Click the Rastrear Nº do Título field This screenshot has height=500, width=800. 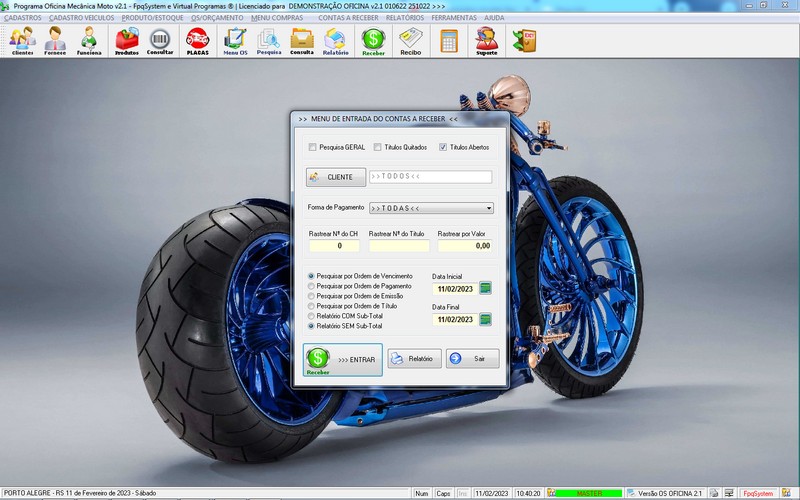[399, 246]
